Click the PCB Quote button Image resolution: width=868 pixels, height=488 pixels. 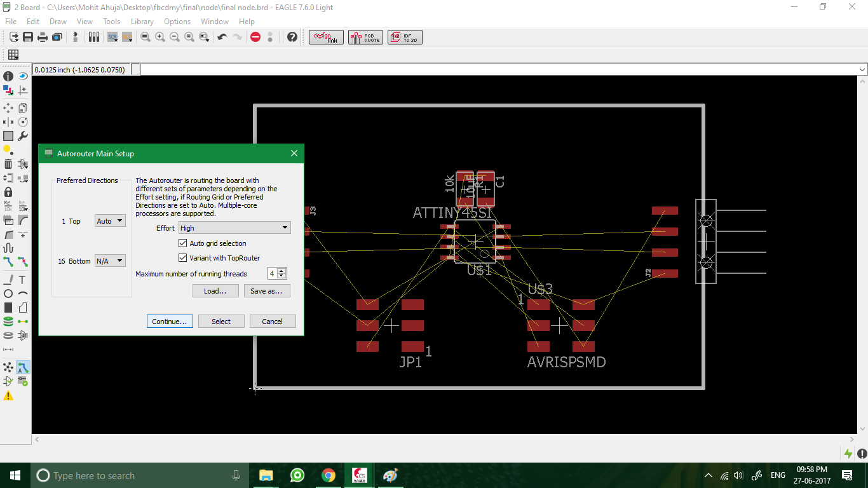pyautogui.click(x=365, y=37)
